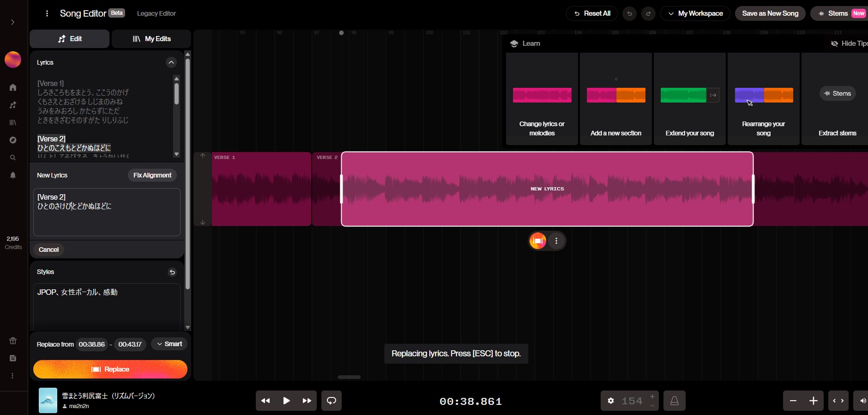Open the notifications bell icon

(13, 175)
